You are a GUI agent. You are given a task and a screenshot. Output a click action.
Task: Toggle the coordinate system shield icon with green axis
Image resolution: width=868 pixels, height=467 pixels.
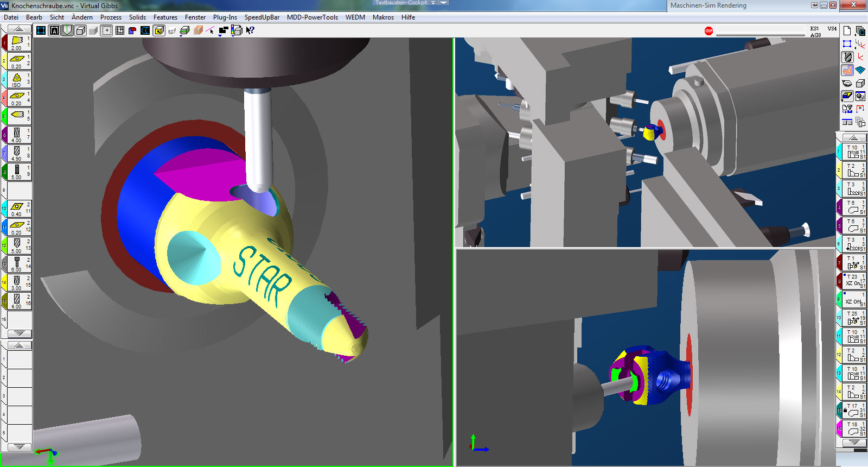coord(67,30)
